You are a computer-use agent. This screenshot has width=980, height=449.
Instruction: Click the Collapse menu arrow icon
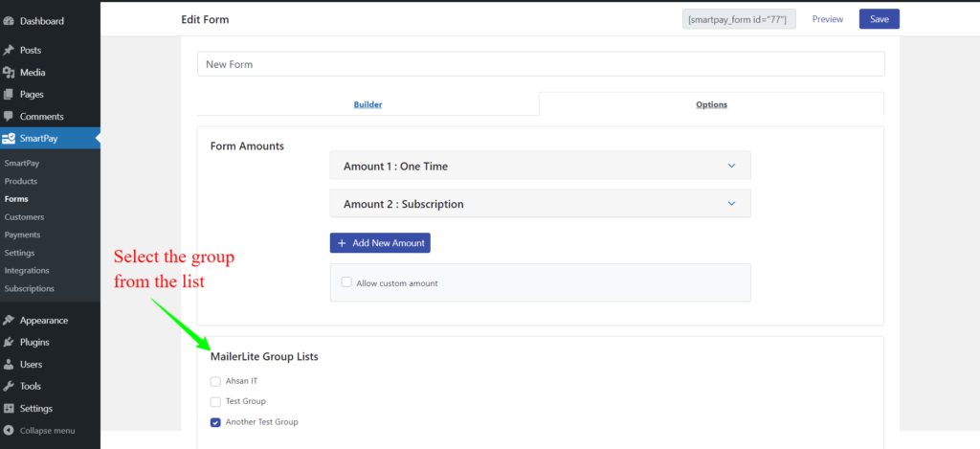click(9, 430)
